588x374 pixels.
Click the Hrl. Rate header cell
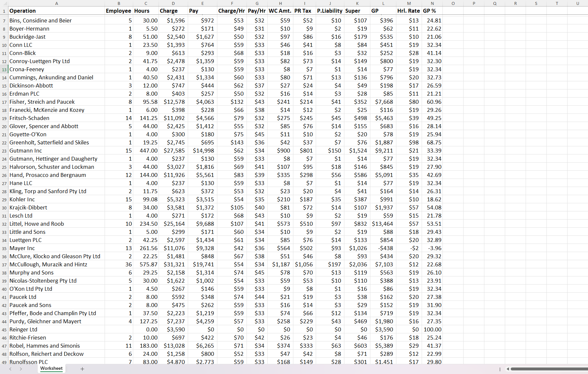point(409,11)
